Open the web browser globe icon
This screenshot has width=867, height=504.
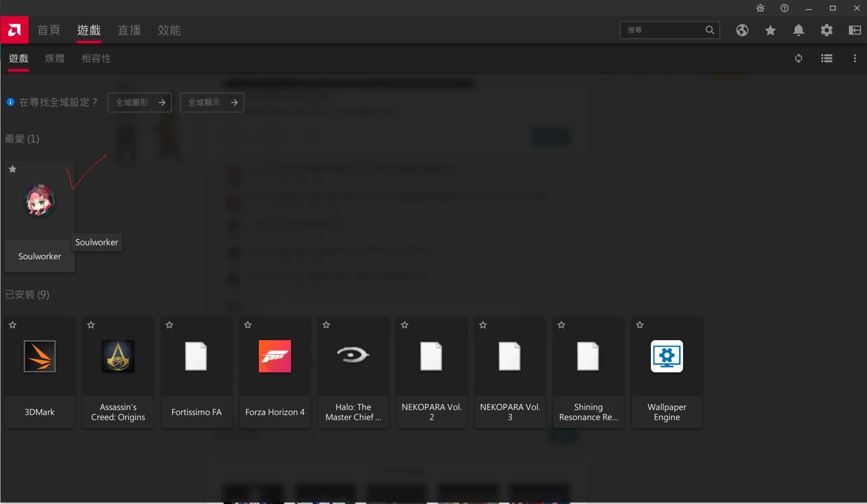742,30
